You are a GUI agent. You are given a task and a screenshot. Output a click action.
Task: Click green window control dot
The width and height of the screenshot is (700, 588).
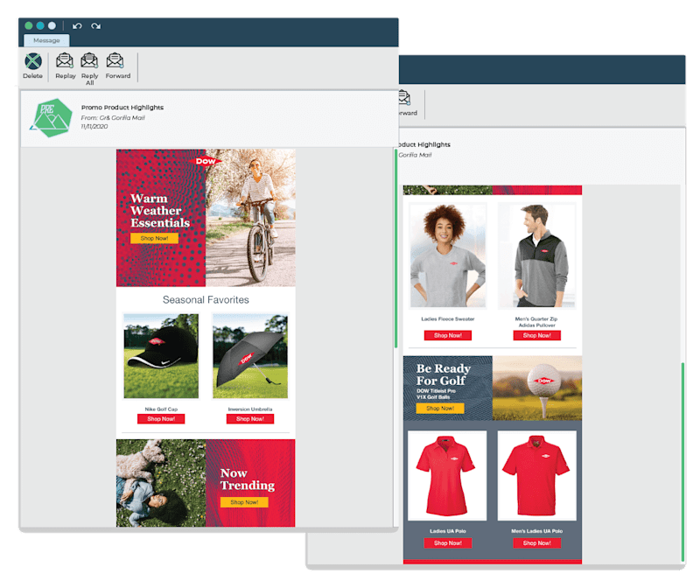tap(29, 26)
